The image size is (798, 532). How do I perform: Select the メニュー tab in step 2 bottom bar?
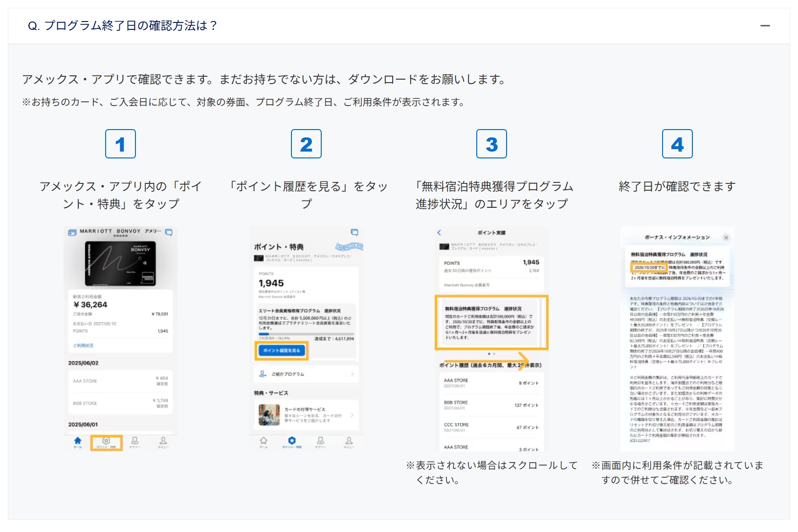coord(349,442)
